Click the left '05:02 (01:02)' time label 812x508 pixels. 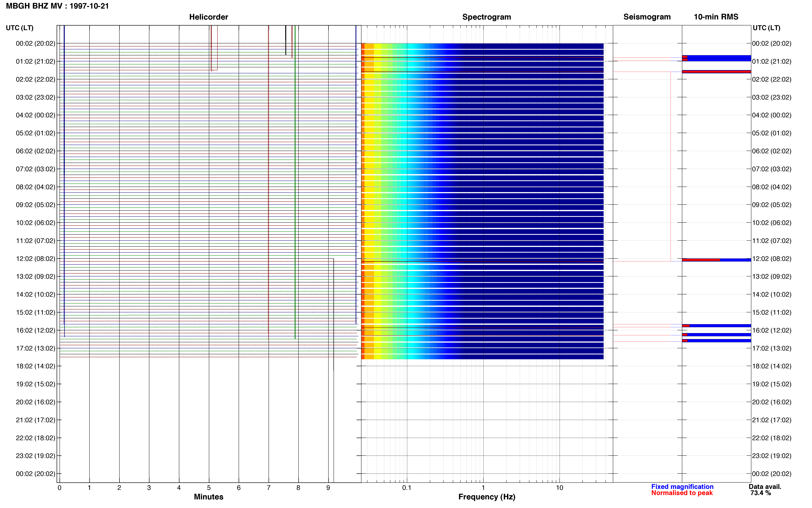tap(36, 133)
